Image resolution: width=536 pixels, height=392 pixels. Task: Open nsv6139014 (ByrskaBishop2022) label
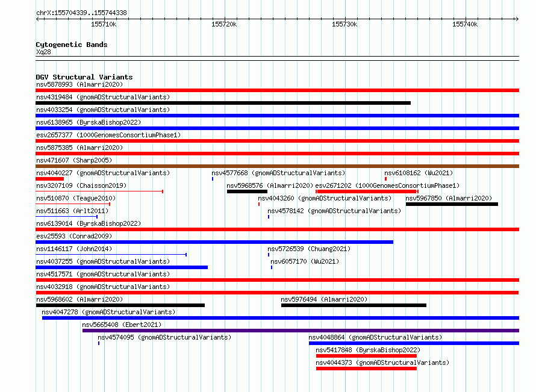coord(89,223)
